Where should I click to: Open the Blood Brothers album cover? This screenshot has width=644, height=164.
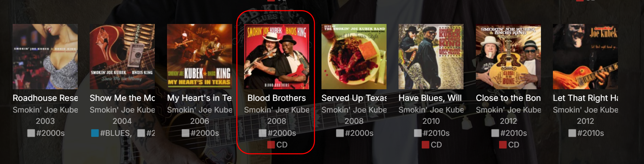click(276, 56)
